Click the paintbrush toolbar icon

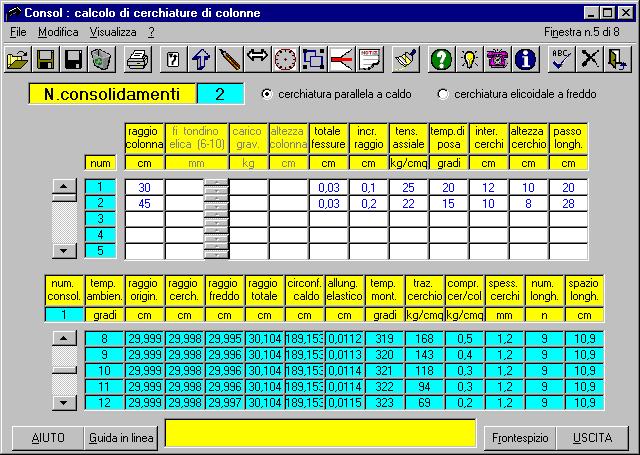[x=405, y=60]
